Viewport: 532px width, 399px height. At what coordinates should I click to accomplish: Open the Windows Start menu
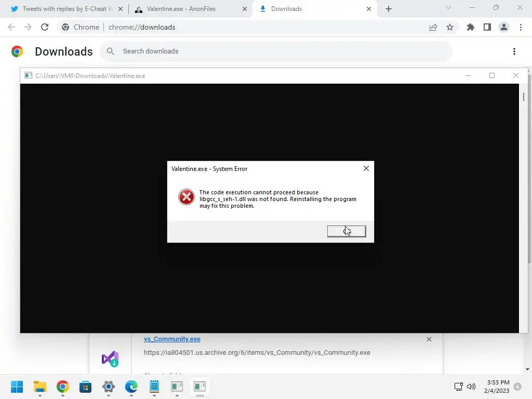17,387
